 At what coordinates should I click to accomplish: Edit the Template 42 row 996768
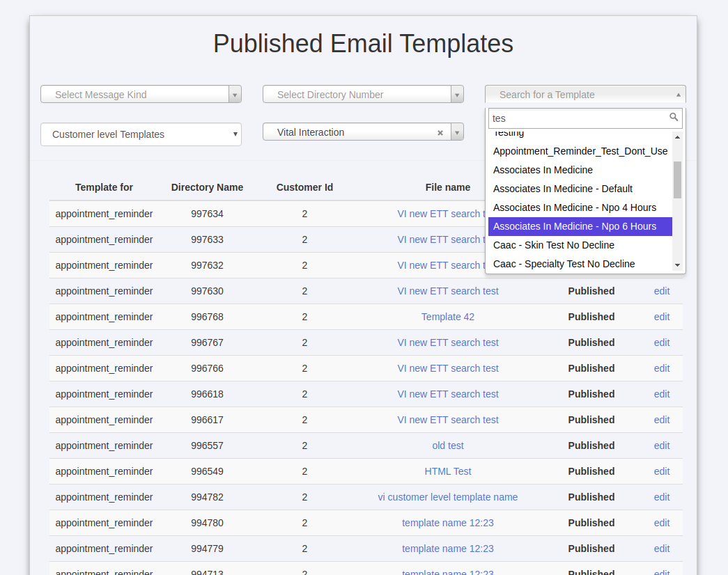click(x=662, y=317)
